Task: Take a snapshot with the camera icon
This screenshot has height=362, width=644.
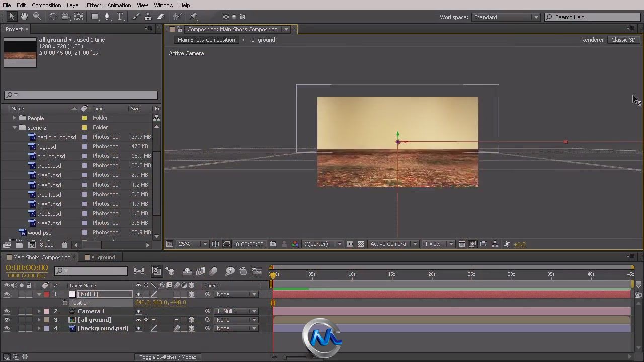Action: click(x=273, y=244)
